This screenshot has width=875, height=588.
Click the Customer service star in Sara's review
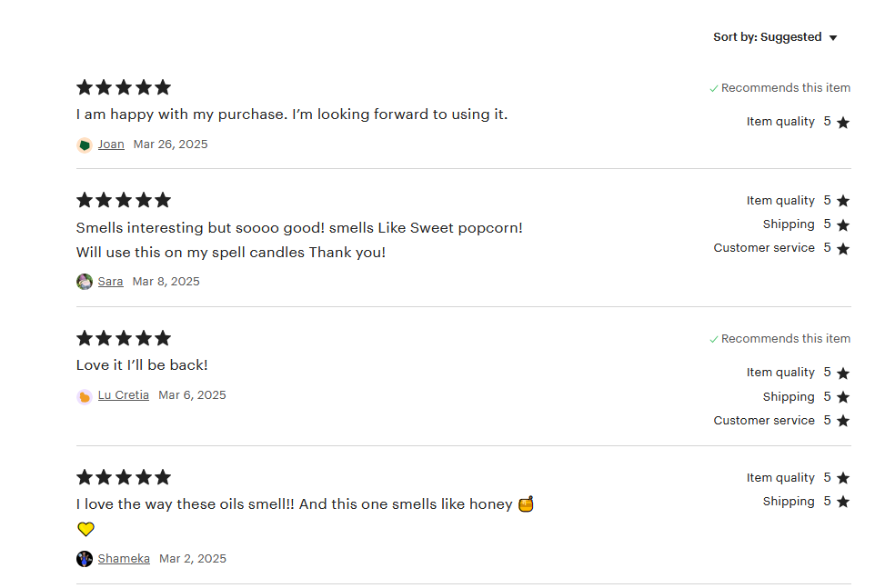(x=843, y=249)
